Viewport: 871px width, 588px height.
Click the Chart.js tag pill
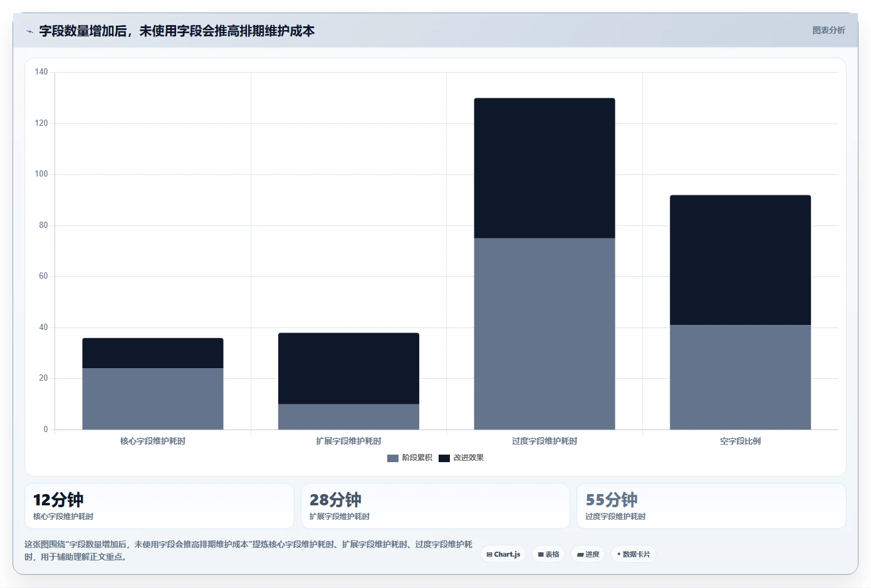click(x=503, y=554)
